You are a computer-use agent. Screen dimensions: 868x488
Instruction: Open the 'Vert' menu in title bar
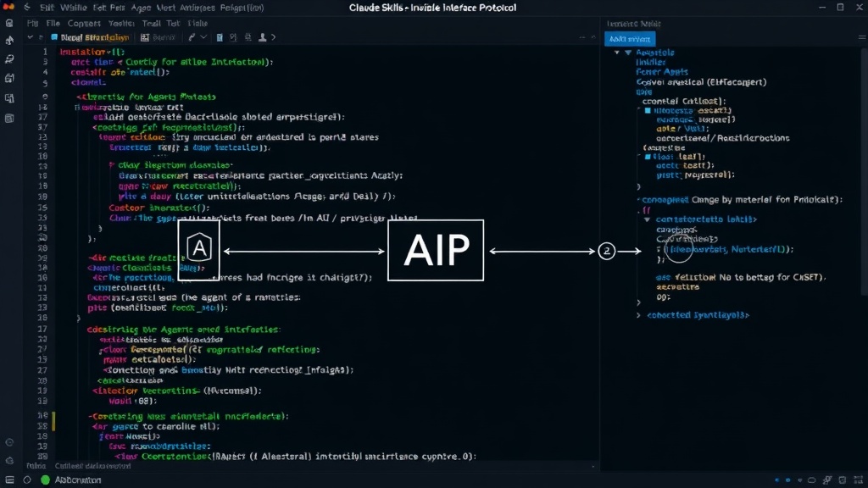coord(165,8)
